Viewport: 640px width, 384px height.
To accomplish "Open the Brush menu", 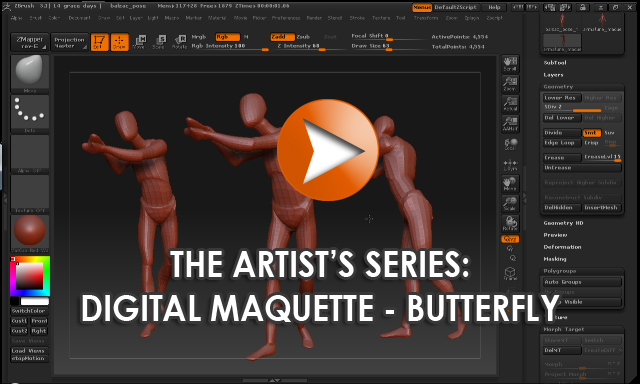I will (x=36, y=18).
